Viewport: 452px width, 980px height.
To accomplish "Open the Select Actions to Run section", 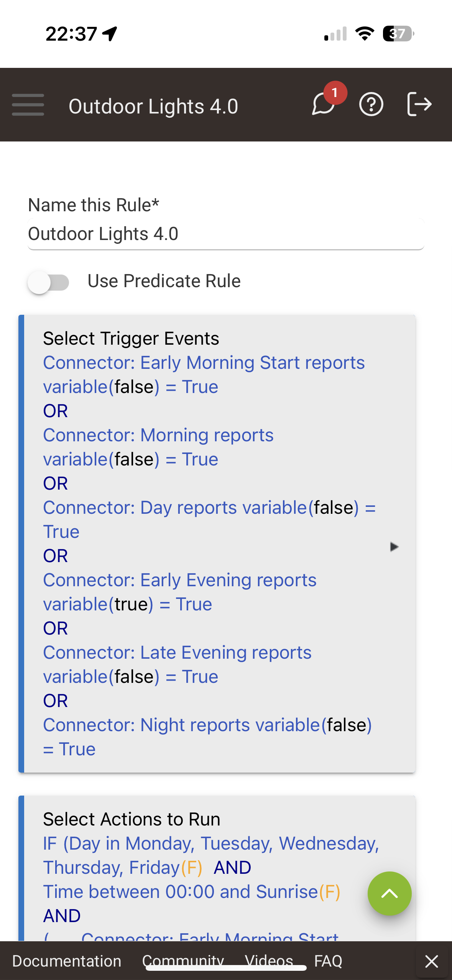I will pyautogui.click(x=131, y=819).
